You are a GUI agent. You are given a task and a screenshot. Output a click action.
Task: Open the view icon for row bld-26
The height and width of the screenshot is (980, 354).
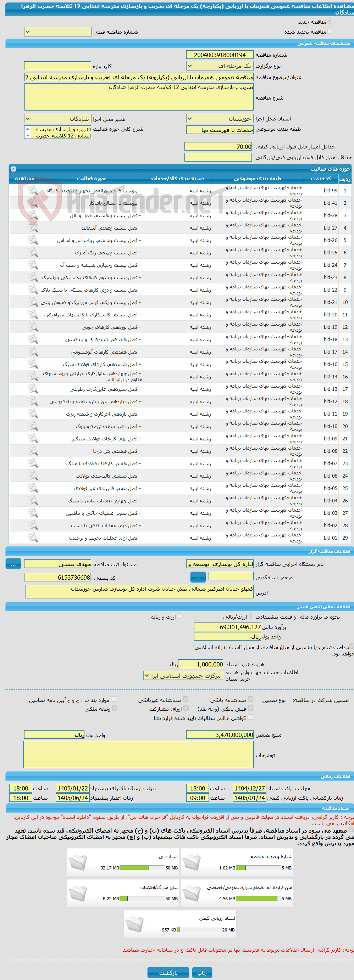pos(33,240)
